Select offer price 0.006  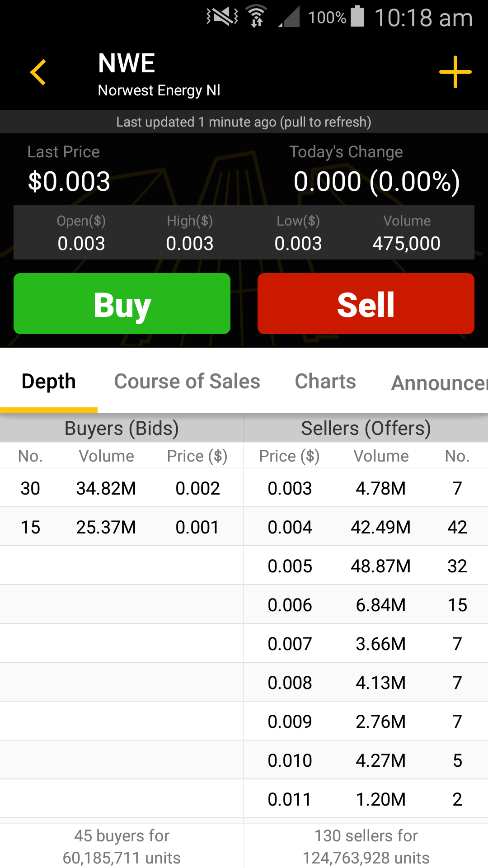pos(290,605)
